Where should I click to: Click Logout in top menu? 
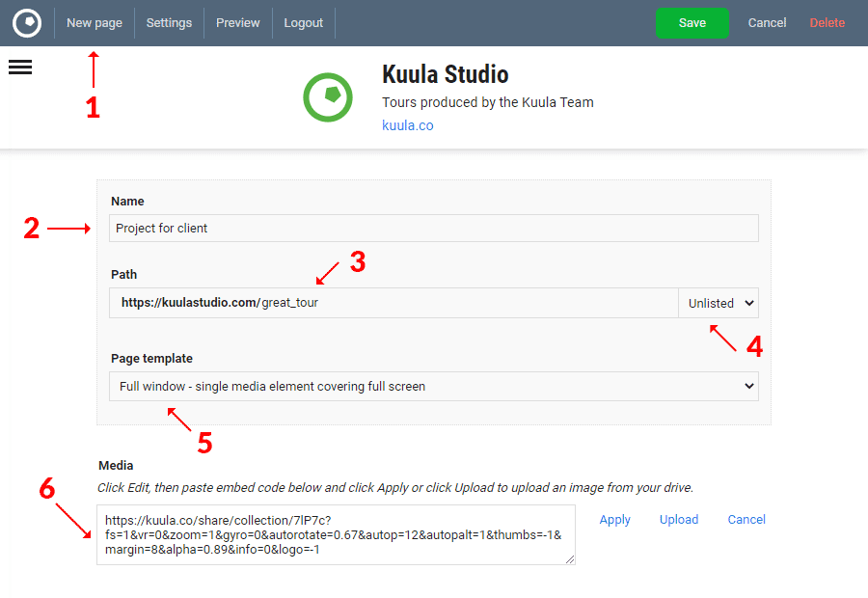click(304, 23)
